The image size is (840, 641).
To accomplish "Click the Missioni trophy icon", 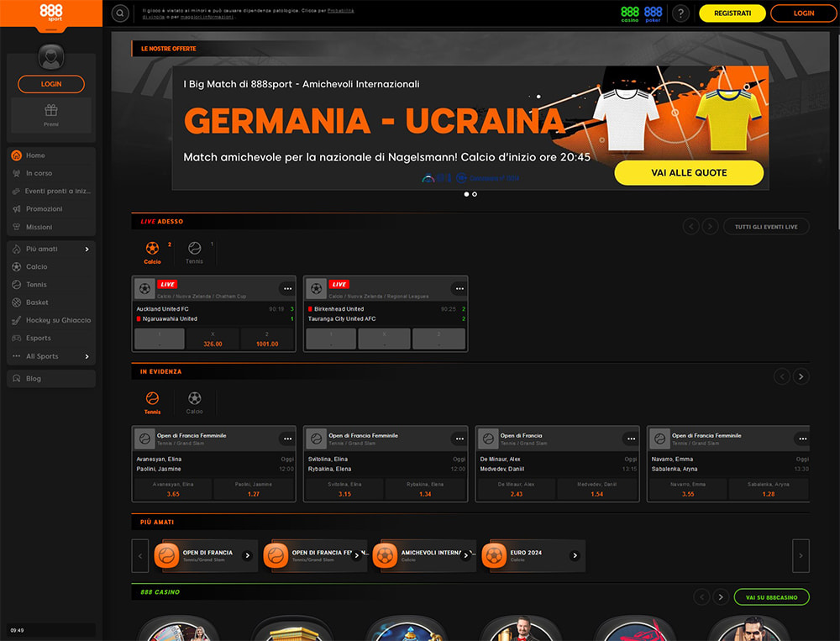I will [17, 227].
